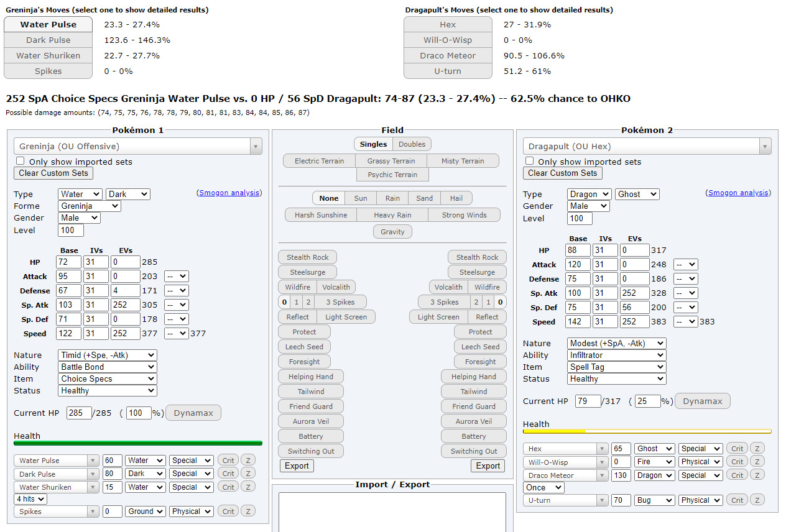Set weather to Sun
The width and height of the screenshot is (786, 532).
point(361,198)
